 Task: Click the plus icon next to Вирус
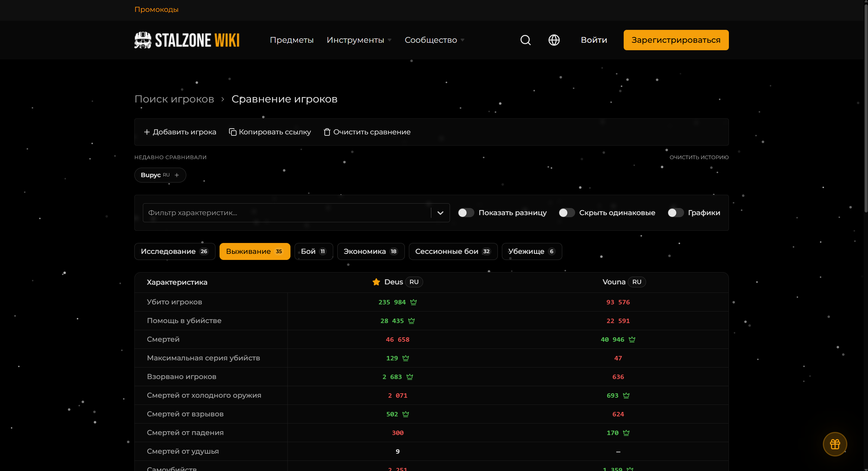(x=177, y=175)
